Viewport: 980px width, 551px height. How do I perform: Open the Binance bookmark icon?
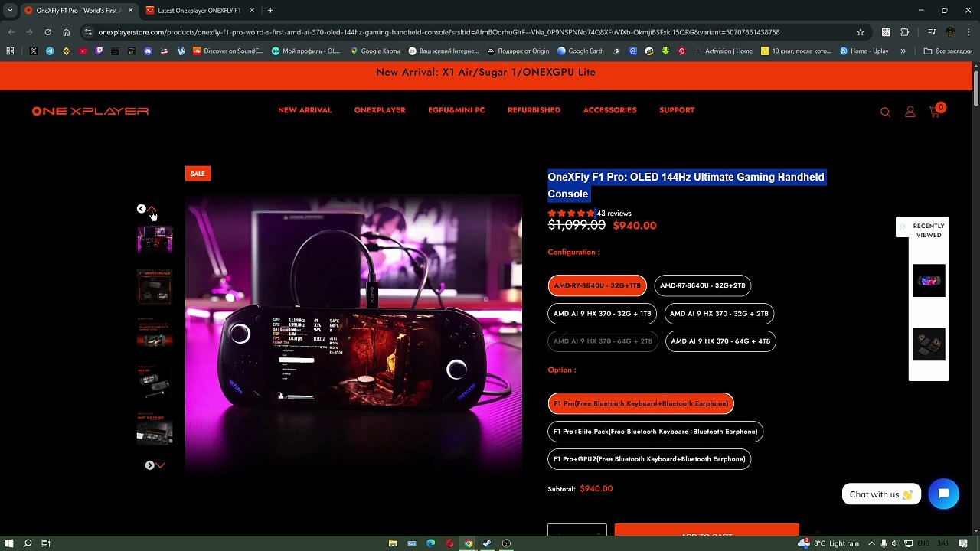(66, 51)
